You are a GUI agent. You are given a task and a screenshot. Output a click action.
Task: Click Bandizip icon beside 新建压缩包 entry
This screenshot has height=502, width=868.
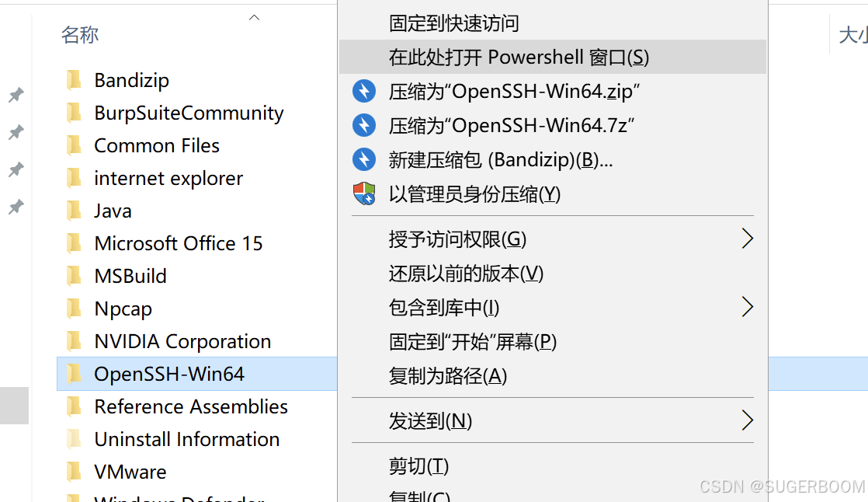pyautogui.click(x=364, y=159)
